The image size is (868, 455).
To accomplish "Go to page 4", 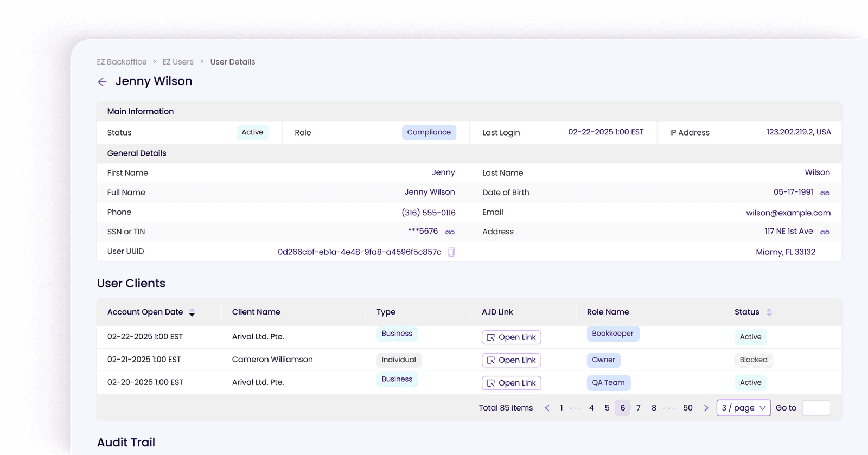I will click(x=591, y=408).
